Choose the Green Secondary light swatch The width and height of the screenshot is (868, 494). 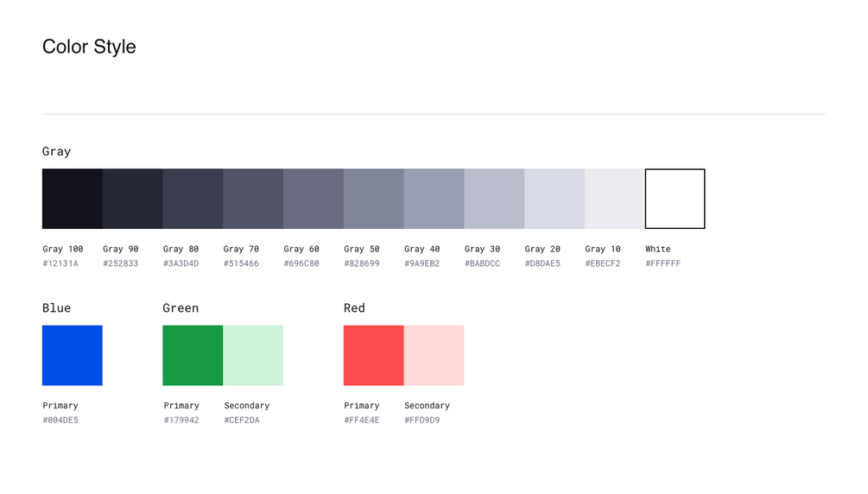pyautogui.click(x=253, y=355)
